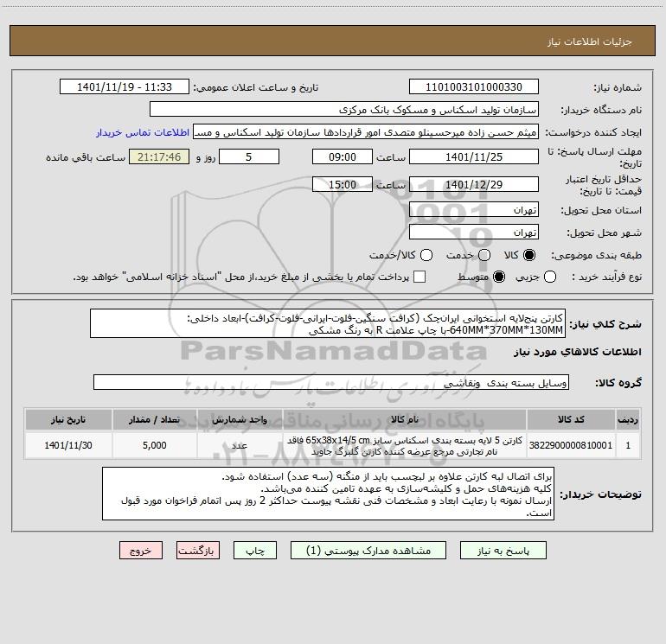Screen dimensions: 666x644
Task: Click the تاریخ نیاز column header
Action: point(68,419)
